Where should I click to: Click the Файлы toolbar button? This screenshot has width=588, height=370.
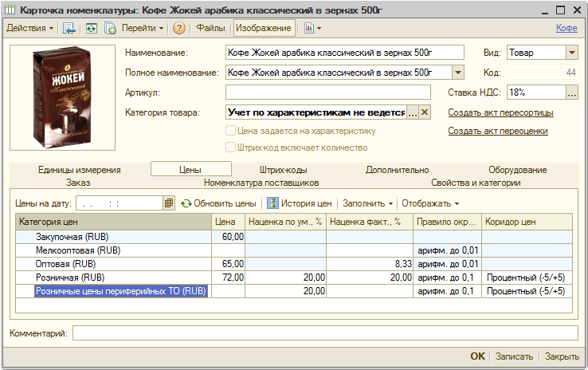pyautogui.click(x=210, y=28)
